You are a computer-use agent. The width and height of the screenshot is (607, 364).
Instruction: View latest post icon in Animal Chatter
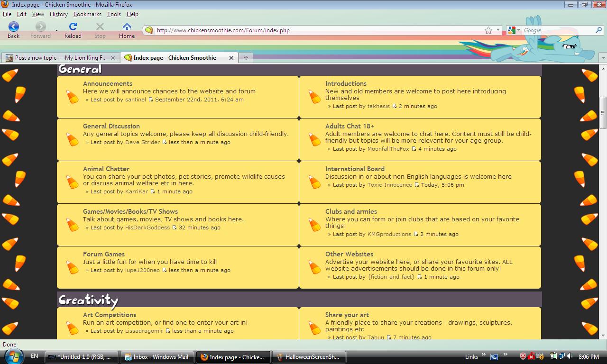[x=152, y=192]
